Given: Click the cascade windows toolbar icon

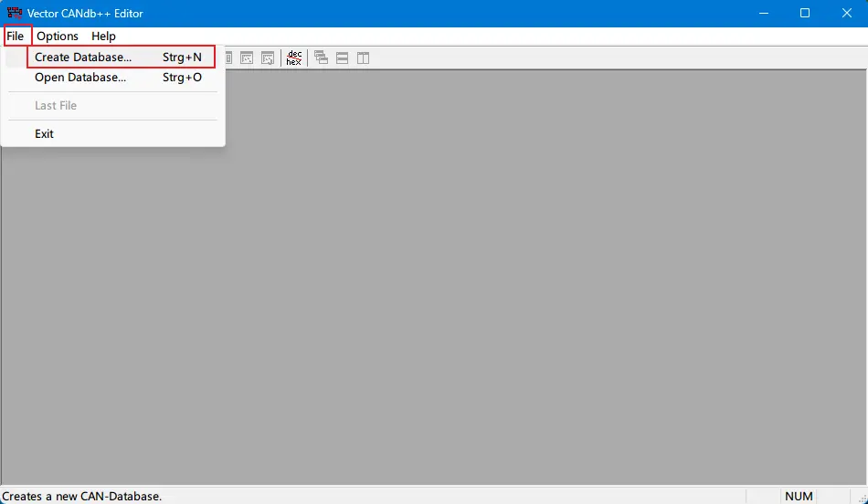Looking at the screenshot, I should coord(321,58).
